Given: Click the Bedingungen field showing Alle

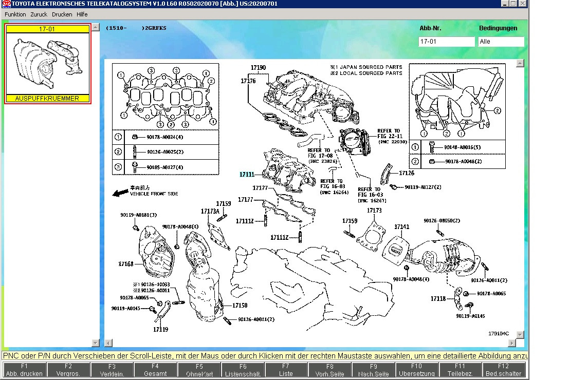Looking at the screenshot, I should point(501,42).
